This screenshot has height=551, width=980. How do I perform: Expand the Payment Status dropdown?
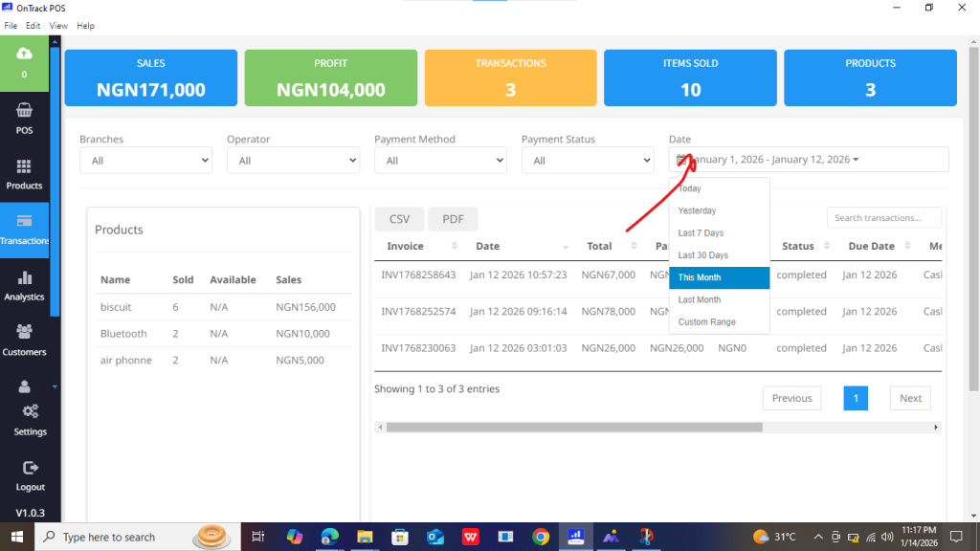[588, 161]
